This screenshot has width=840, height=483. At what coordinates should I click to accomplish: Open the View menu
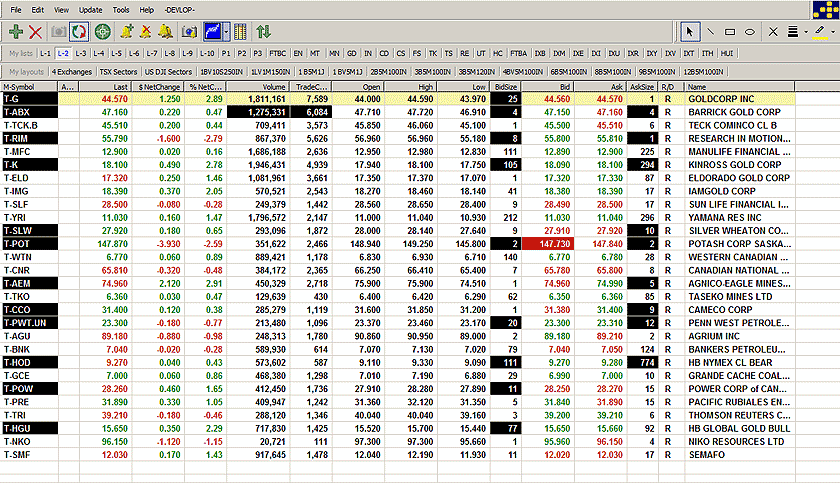tap(61, 10)
